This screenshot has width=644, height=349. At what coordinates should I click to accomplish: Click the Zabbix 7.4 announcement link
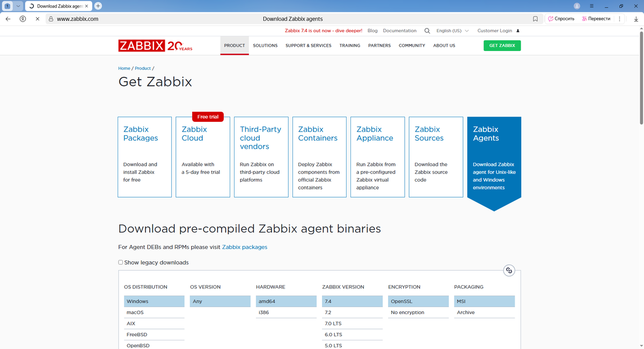click(324, 31)
